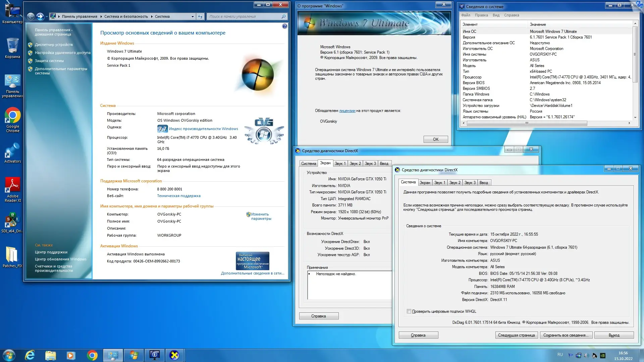The width and height of the screenshot is (644, 362).
Task: Expand the breadcrumb arrow after Панель управления
Action: click(101, 16)
